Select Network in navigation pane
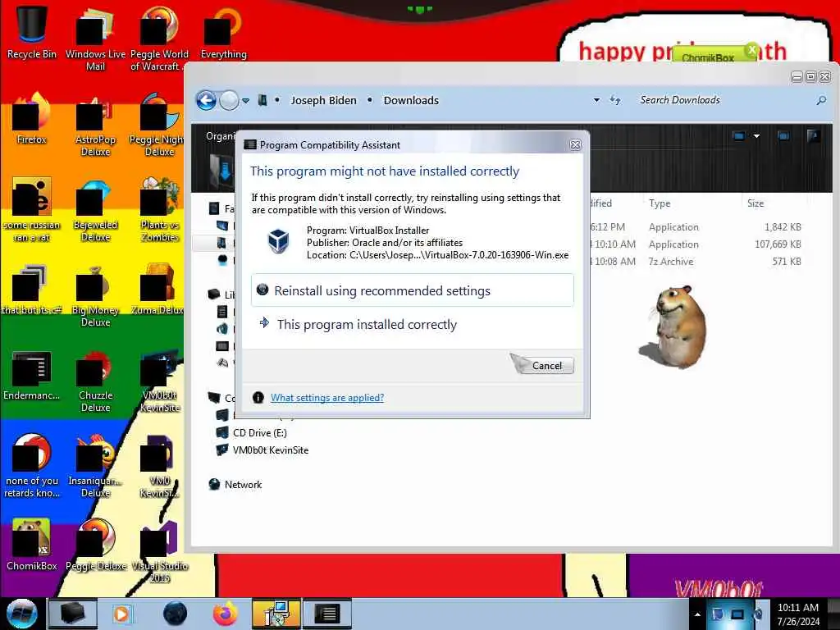 click(243, 484)
